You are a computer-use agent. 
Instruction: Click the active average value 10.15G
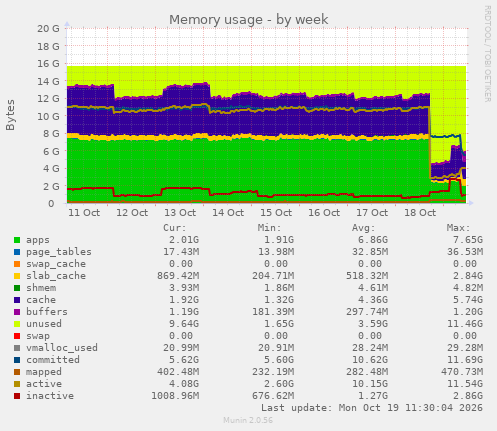pos(370,384)
